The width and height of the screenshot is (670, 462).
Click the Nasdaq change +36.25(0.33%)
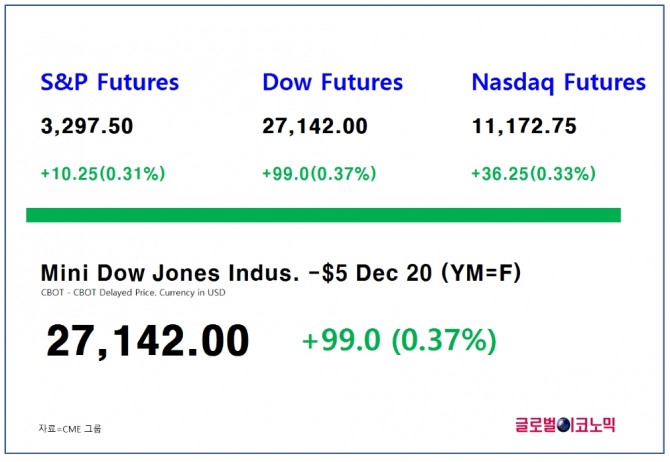(533, 174)
